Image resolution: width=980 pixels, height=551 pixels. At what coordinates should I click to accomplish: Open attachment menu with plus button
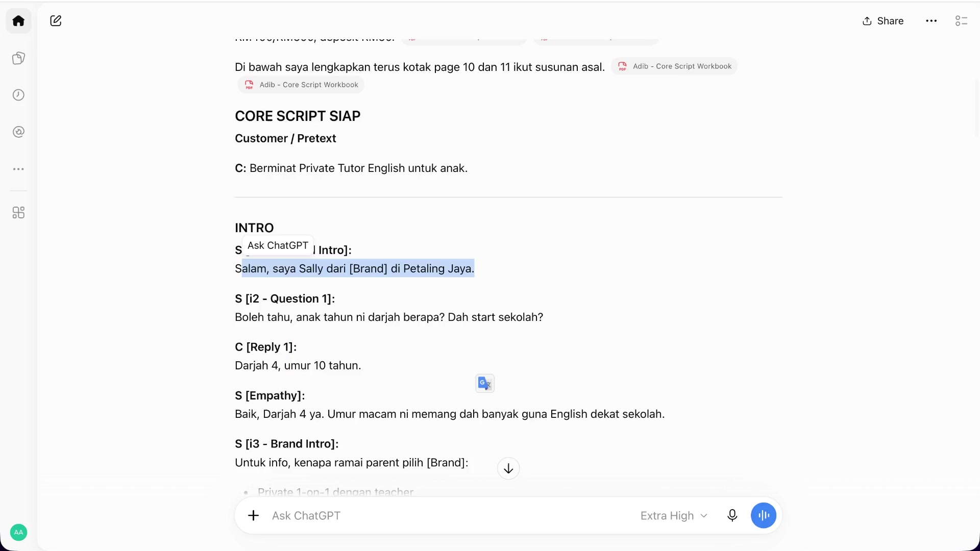[x=253, y=515]
